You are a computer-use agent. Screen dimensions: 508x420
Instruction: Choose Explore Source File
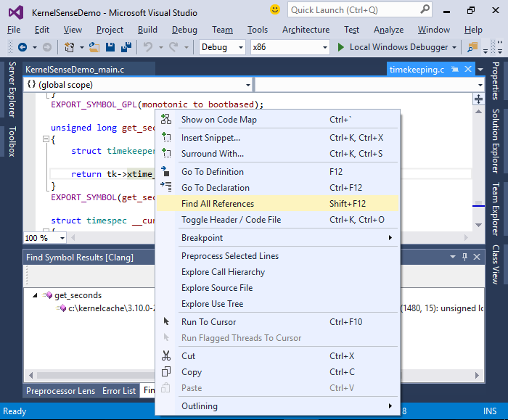coord(278,287)
